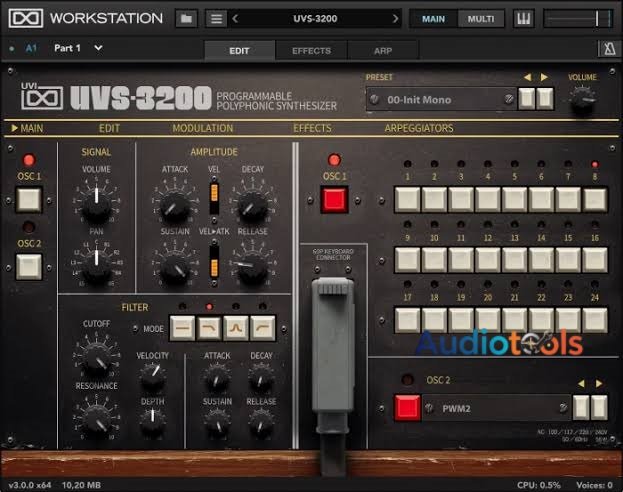Choose flat filter mode button
This screenshot has width=623, height=492.
coord(182,328)
